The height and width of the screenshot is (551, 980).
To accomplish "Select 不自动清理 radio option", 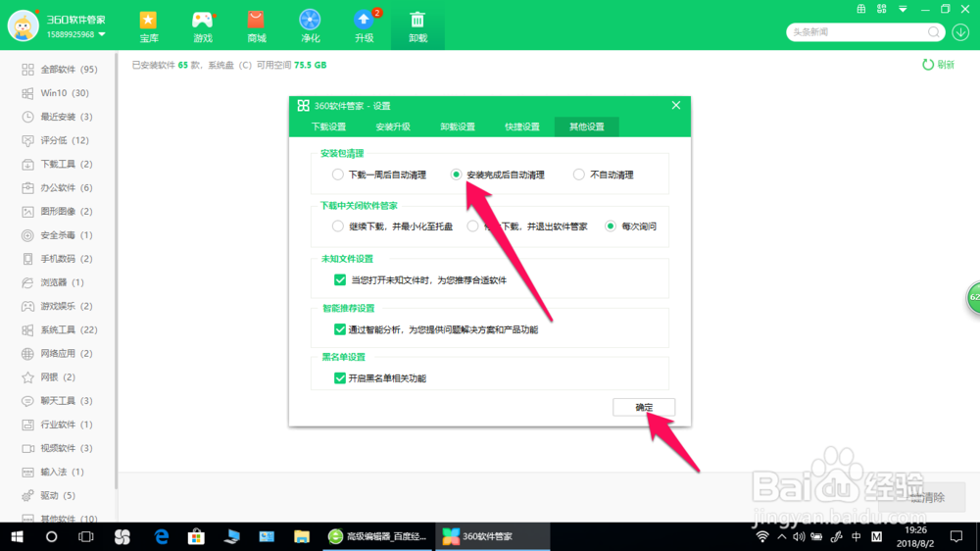I will [x=579, y=175].
